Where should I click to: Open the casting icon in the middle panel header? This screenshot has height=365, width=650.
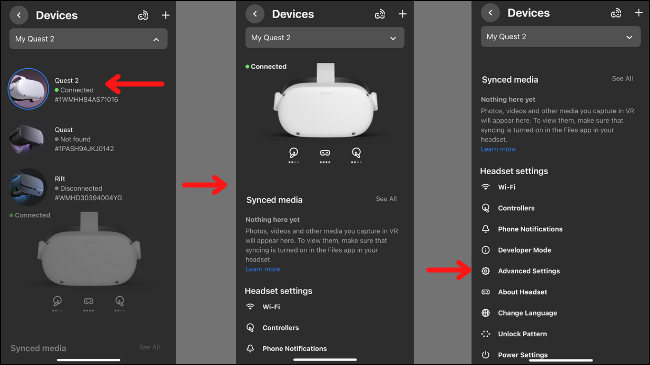[380, 15]
